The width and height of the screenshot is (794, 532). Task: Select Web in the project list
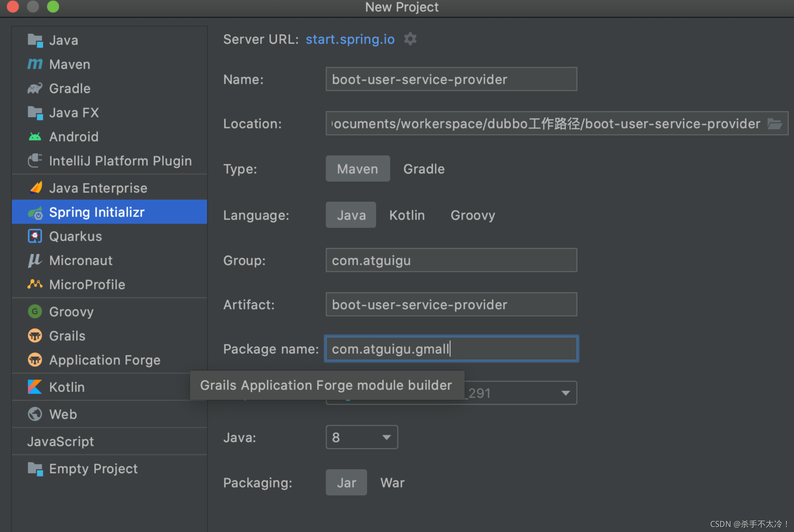click(x=109, y=414)
